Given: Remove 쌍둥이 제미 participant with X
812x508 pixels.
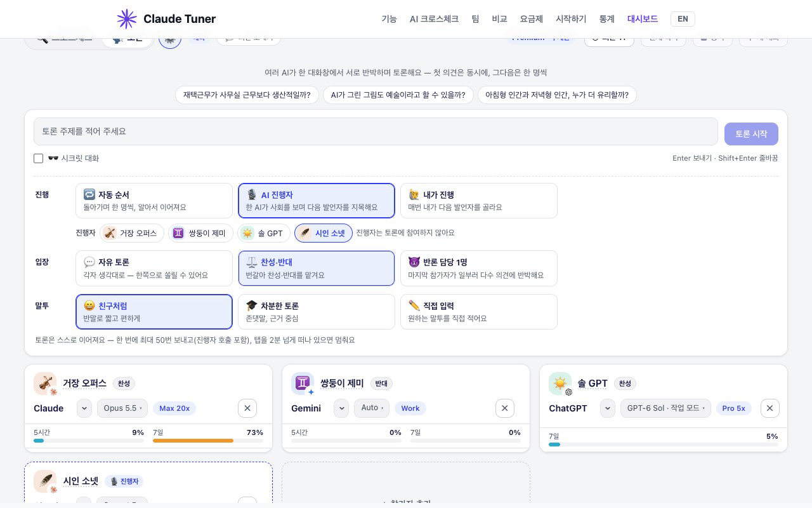Looking at the screenshot, I should pyautogui.click(x=505, y=408).
